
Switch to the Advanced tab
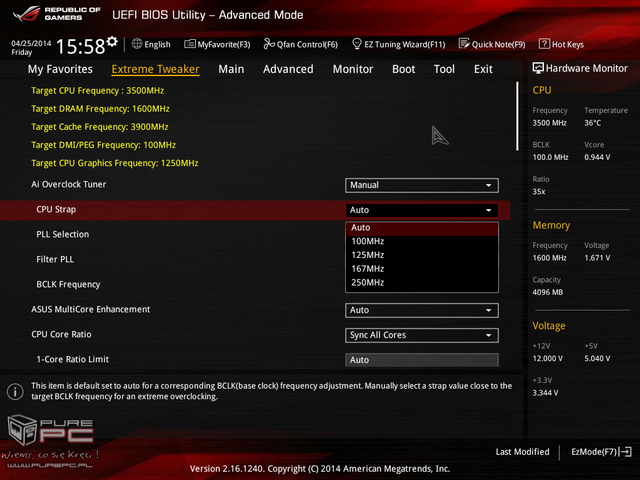(x=288, y=69)
